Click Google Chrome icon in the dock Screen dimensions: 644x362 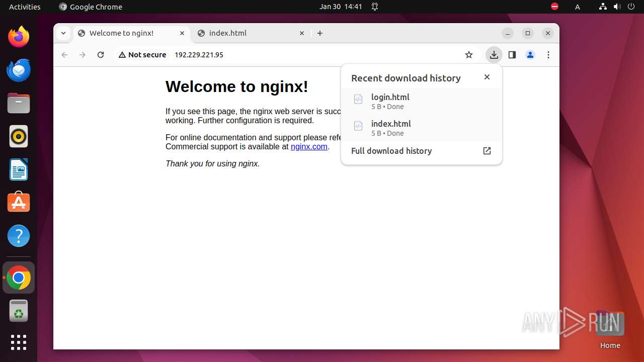(19, 278)
